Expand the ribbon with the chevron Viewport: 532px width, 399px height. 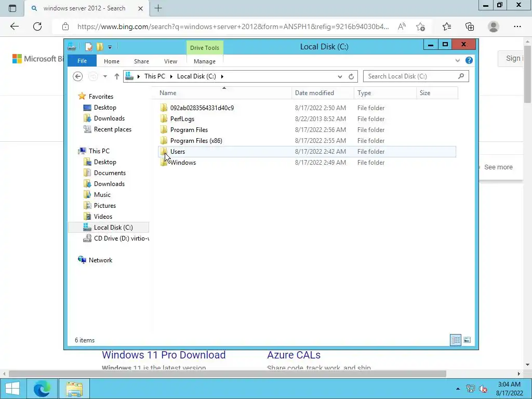pyautogui.click(x=457, y=60)
